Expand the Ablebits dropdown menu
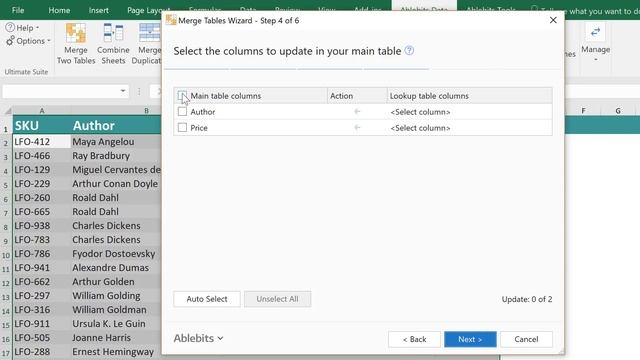The height and width of the screenshot is (360, 640). 198,338
